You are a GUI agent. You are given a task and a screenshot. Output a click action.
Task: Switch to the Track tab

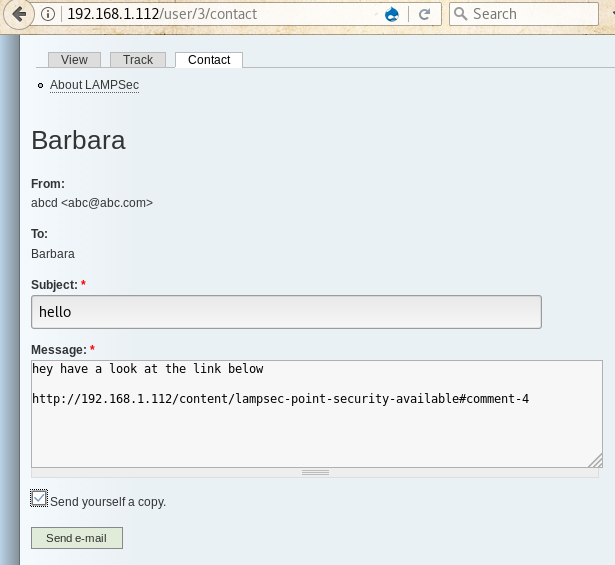[138, 60]
